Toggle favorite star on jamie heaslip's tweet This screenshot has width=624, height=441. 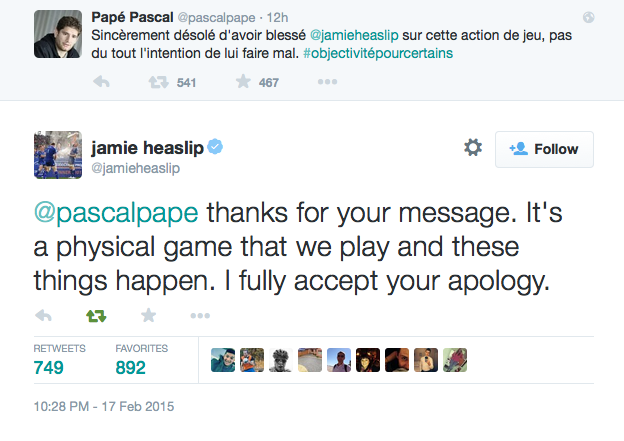[x=148, y=315]
